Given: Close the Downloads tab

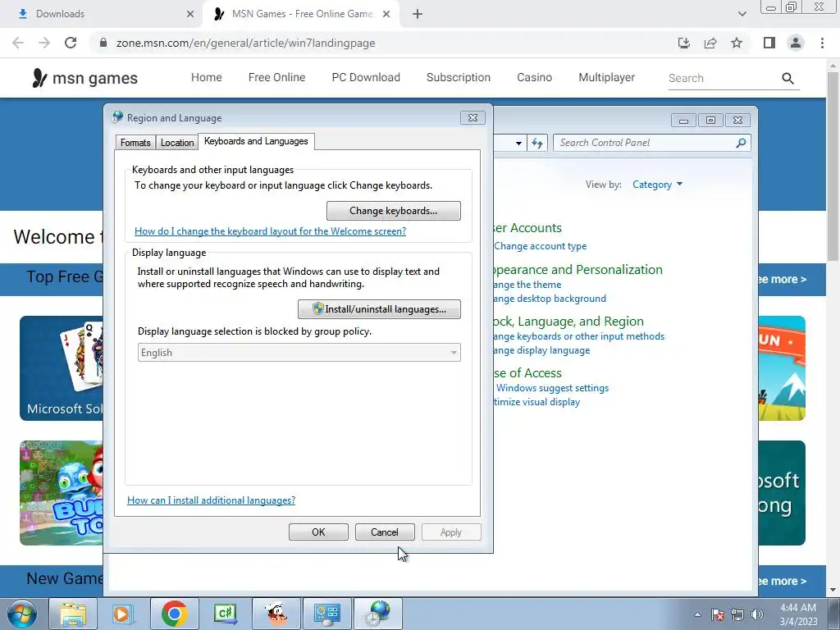Looking at the screenshot, I should point(190,14).
